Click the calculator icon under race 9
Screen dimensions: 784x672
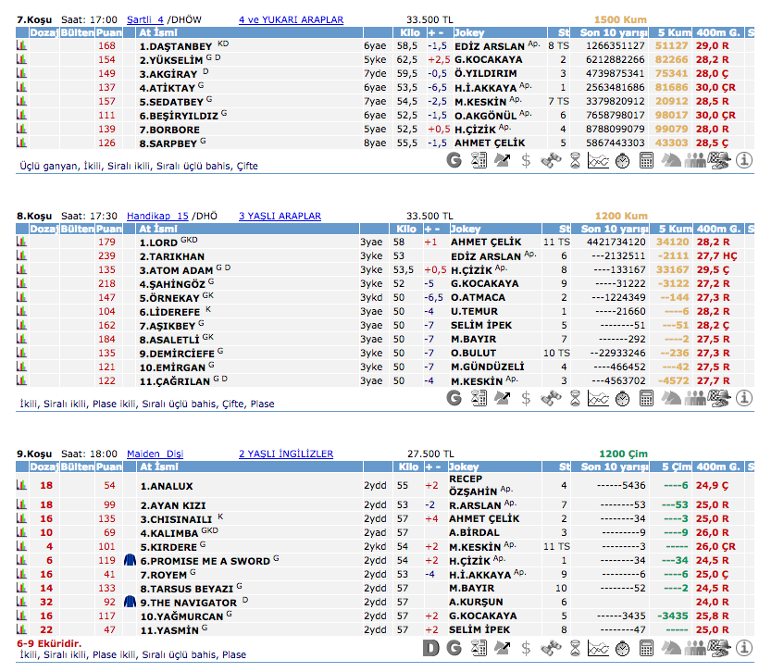(646, 648)
